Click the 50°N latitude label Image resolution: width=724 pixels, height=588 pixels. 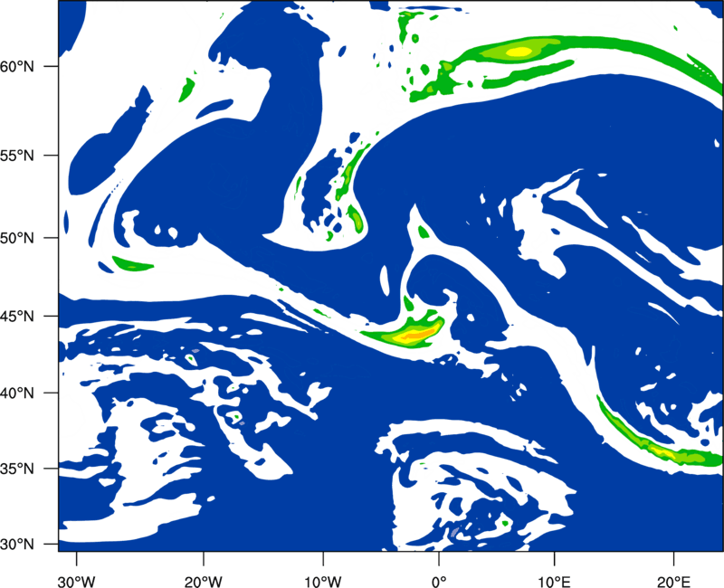point(17,238)
